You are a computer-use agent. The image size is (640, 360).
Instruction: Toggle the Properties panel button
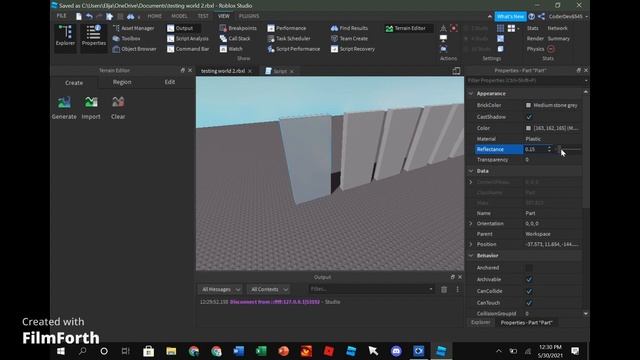click(x=93, y=38)
